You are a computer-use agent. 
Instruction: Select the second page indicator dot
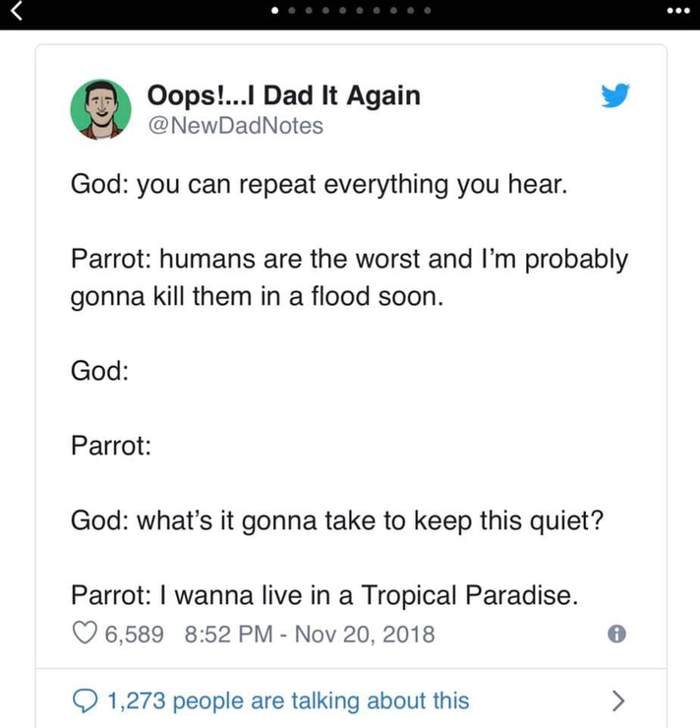pos(291,12)
